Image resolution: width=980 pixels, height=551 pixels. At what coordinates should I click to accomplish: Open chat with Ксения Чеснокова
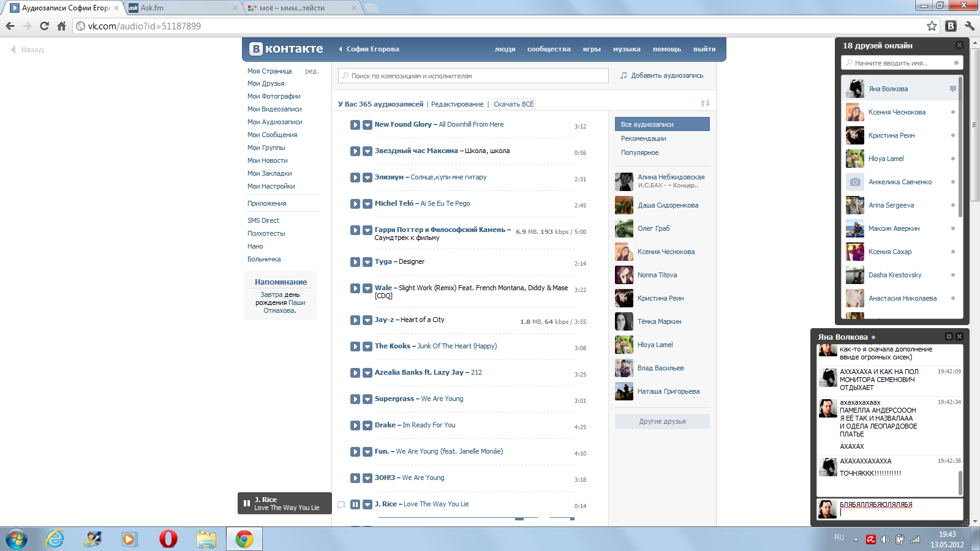click(x=898, y=112)
